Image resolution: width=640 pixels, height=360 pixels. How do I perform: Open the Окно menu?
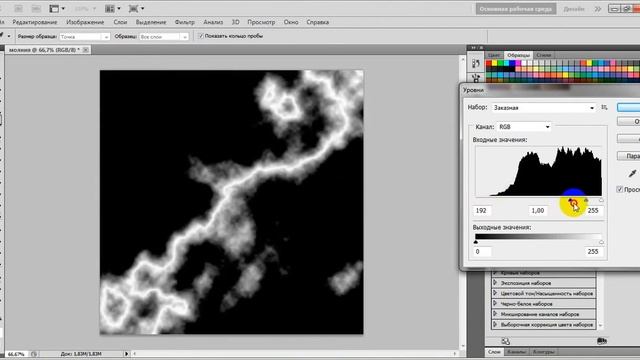pyautogui.click(x=291, y=22)
